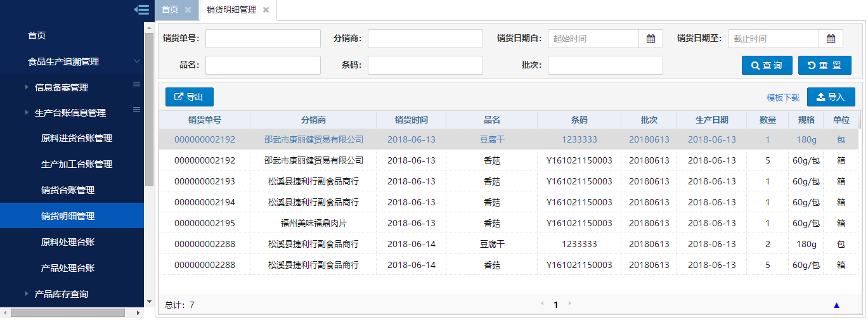Close the 销货明细管理 tab

[266, 10]
